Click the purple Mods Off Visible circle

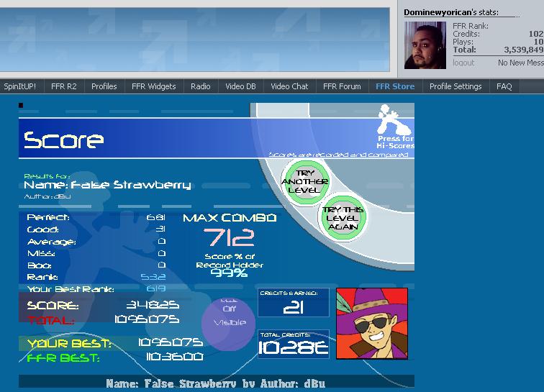(x=229, y=324)
